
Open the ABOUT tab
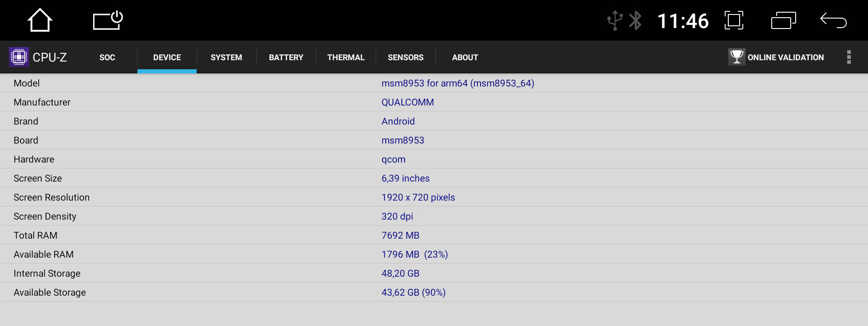pyautogui.click(x=465, y=58)
